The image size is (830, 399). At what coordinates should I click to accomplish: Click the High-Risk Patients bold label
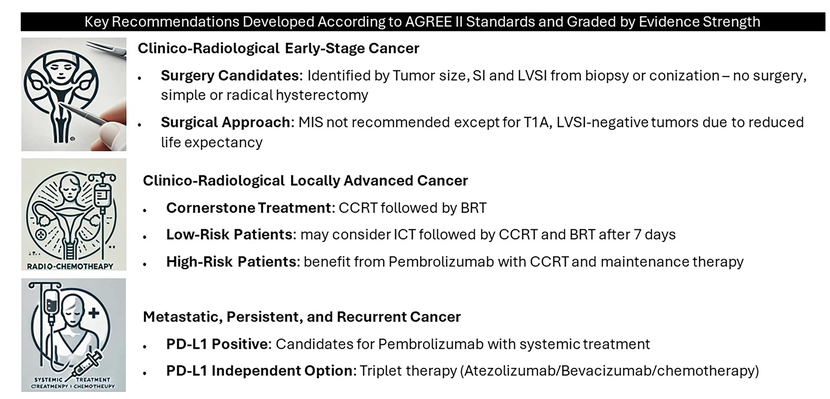(x=233, y=261)
